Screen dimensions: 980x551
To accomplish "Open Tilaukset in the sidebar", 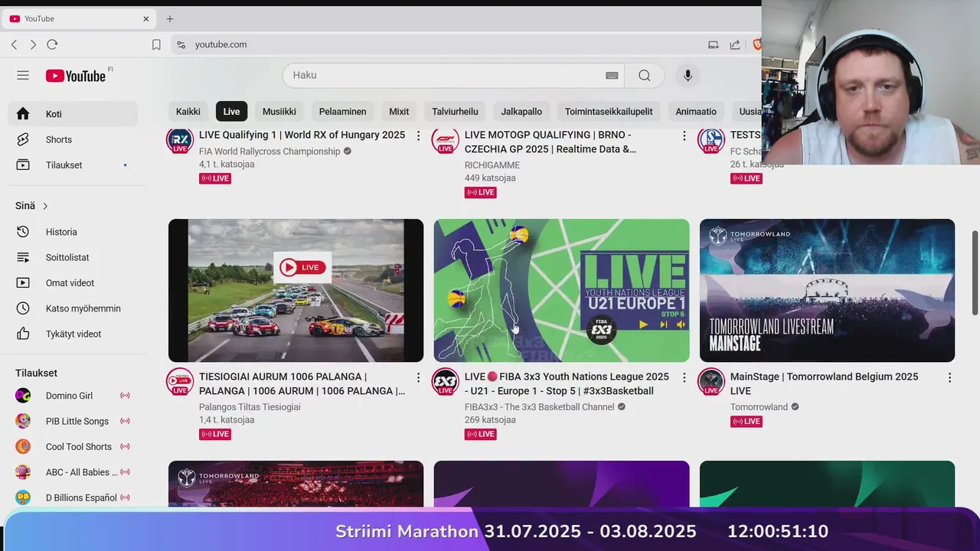I will (73, 165).
